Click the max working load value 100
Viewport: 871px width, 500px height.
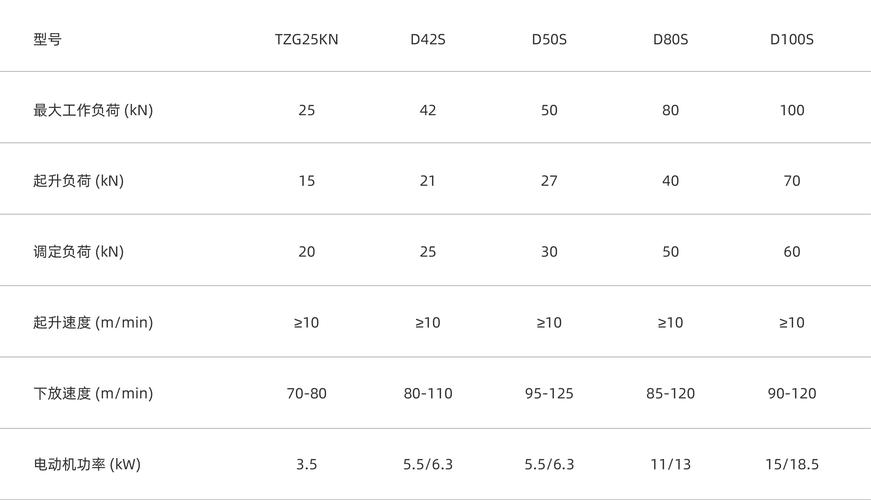[791, 111]
